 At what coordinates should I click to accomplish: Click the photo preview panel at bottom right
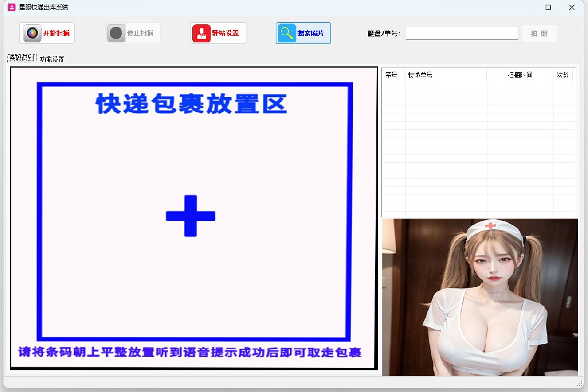(480, 297)
